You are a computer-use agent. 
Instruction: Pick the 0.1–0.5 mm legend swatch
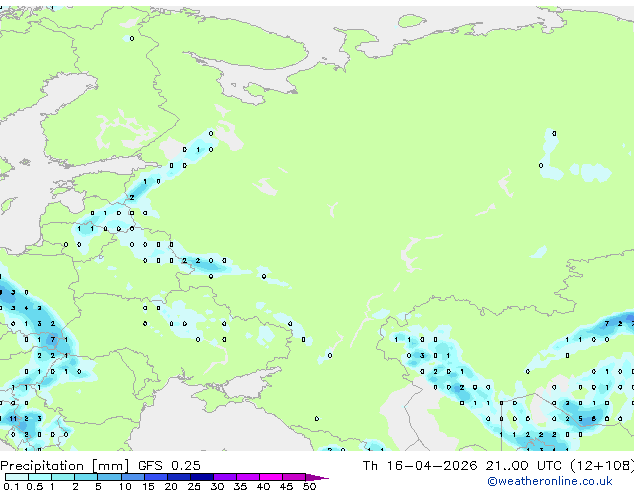[17, 477]
